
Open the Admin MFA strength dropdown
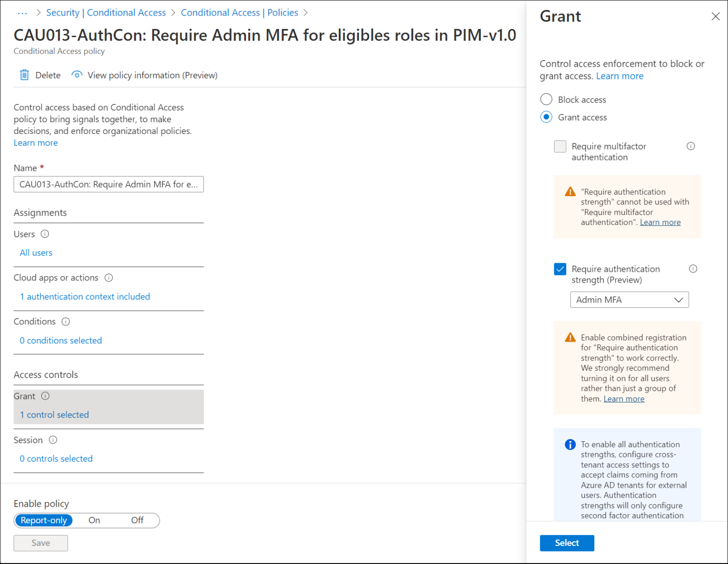click(629, 299)
